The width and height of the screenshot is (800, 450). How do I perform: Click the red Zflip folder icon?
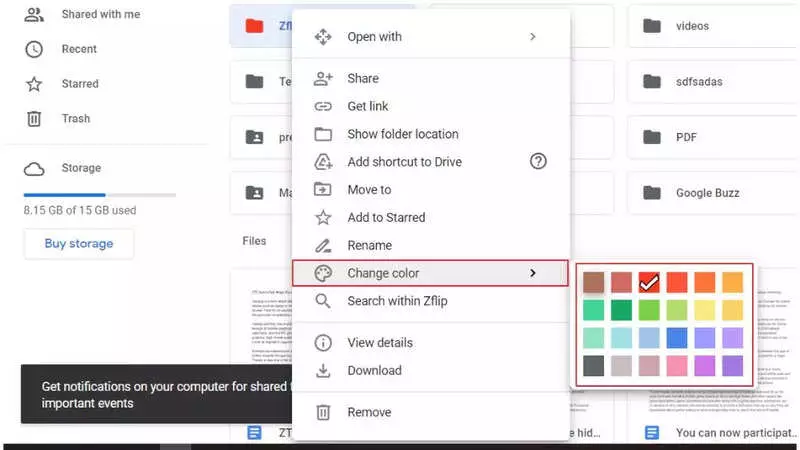(x=255, y=26)
